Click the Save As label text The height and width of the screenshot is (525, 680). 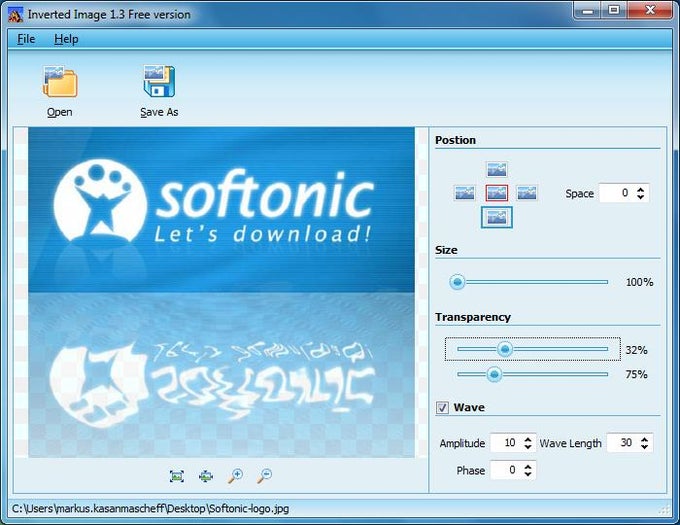159,112
